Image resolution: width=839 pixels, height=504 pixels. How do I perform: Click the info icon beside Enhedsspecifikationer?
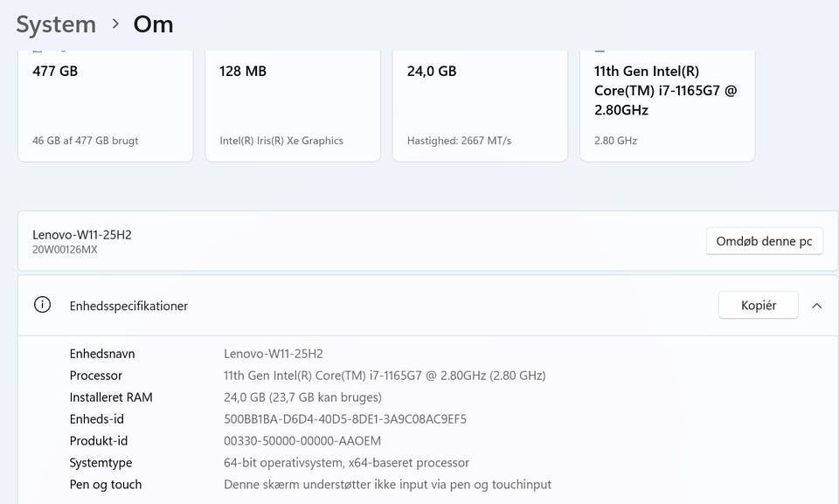[42, 305]
